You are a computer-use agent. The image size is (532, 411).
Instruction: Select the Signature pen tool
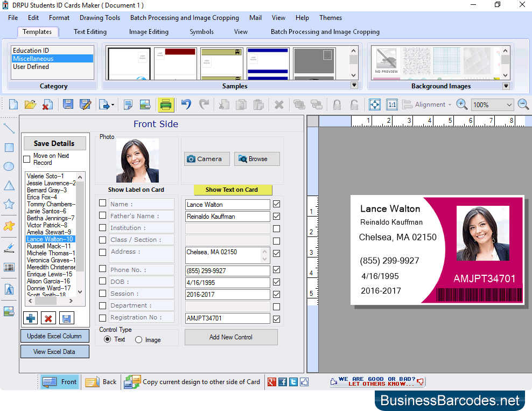[9, 247]
